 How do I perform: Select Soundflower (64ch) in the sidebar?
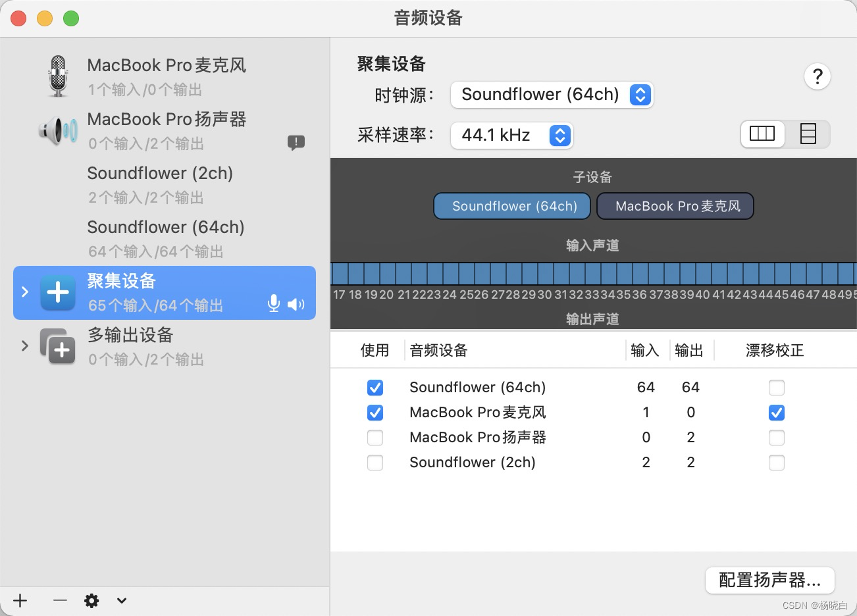tap(165, 238)
